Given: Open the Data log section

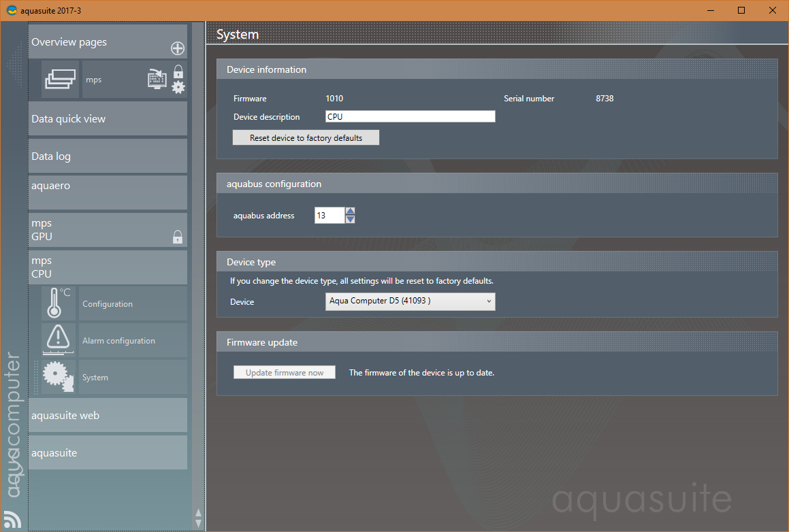Looking at the screenshot, I should click(x=108, y=156).
